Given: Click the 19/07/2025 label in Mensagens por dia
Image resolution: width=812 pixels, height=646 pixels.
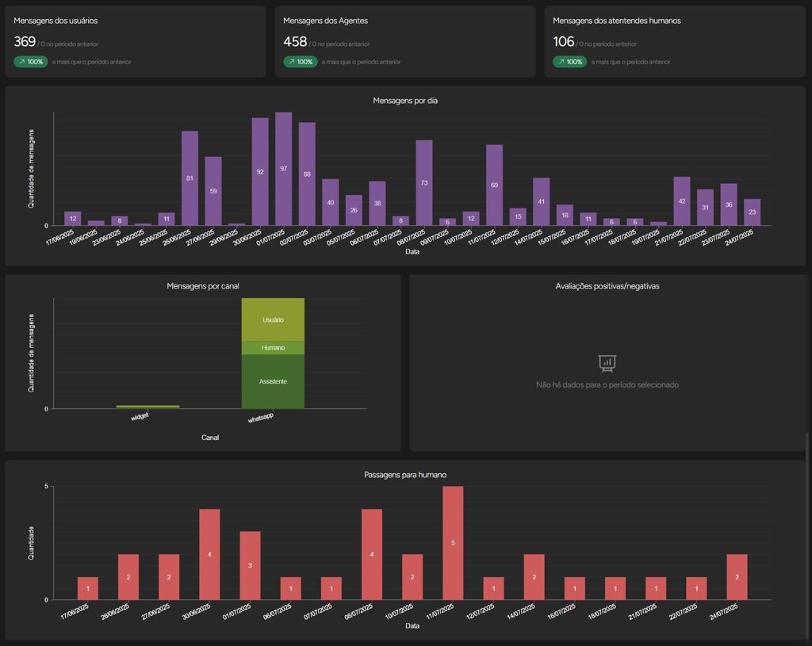Looking at the screenshot, I should [x=645, y=236].
